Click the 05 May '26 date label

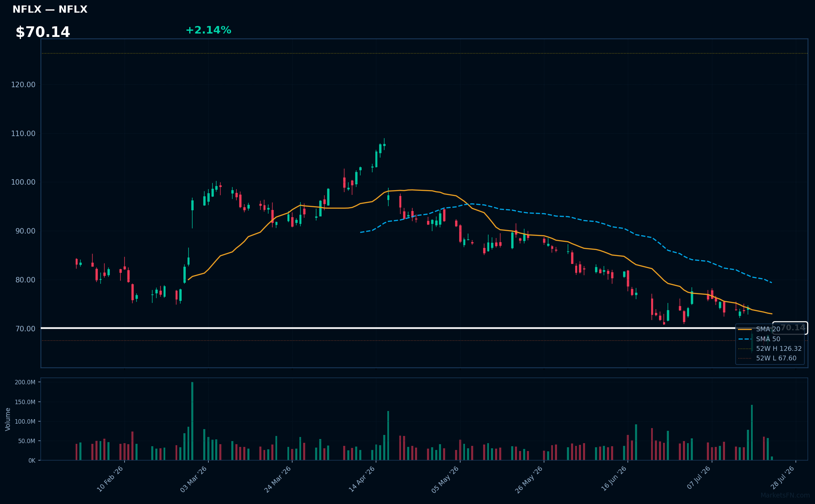[x=445, y=479]
